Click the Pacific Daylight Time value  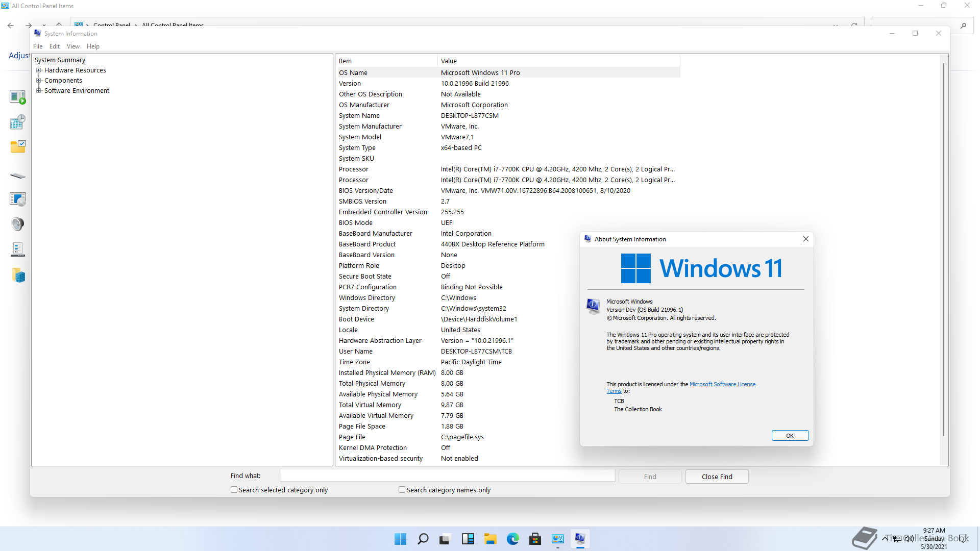(x=471, y=362)
